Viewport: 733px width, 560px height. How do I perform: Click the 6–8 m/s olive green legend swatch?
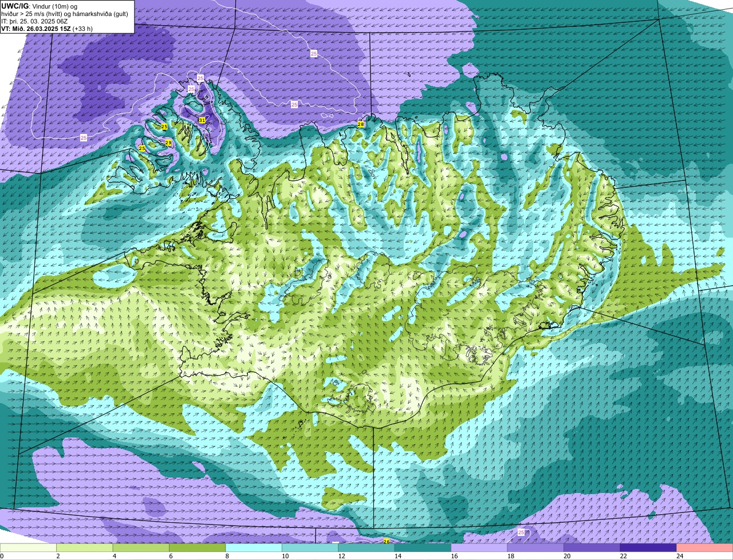[x=198, y=547]
